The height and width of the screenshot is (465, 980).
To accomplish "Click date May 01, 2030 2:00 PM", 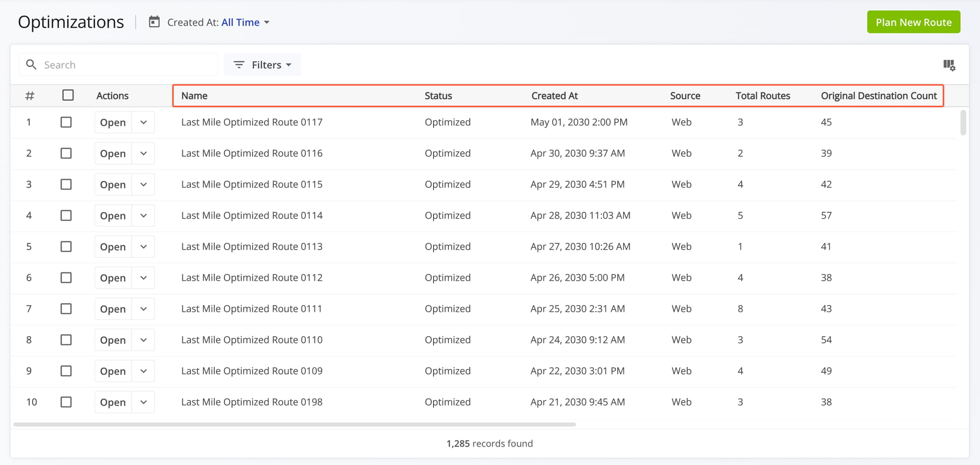I will 579,122.
